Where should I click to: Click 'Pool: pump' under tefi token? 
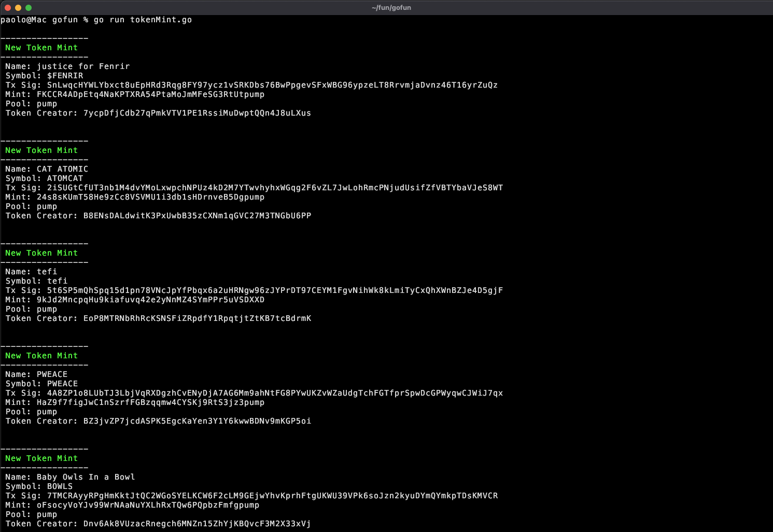click(x=31, y=309)
